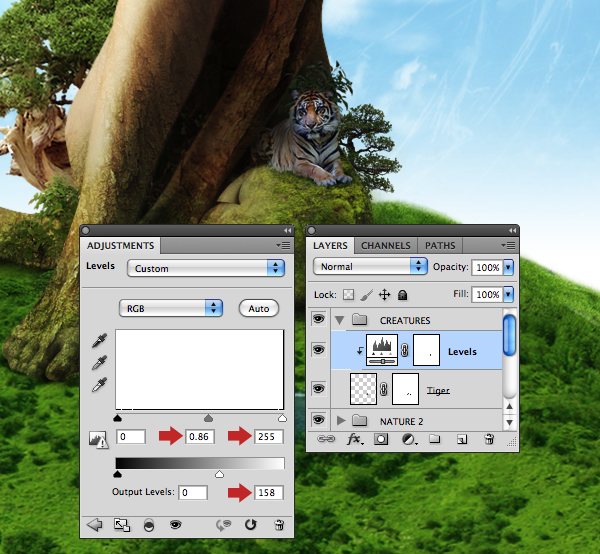Expand the NATURE 2 group triangle
Image resolution: width=600 pixels, height=554 pixels.
click(x=341, y=421)
